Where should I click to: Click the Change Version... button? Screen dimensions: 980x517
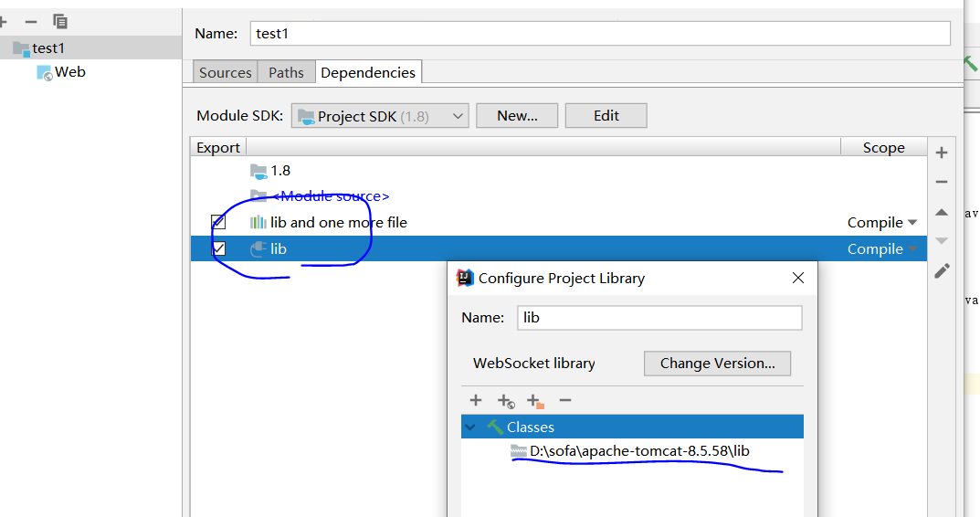click(718, 364)
